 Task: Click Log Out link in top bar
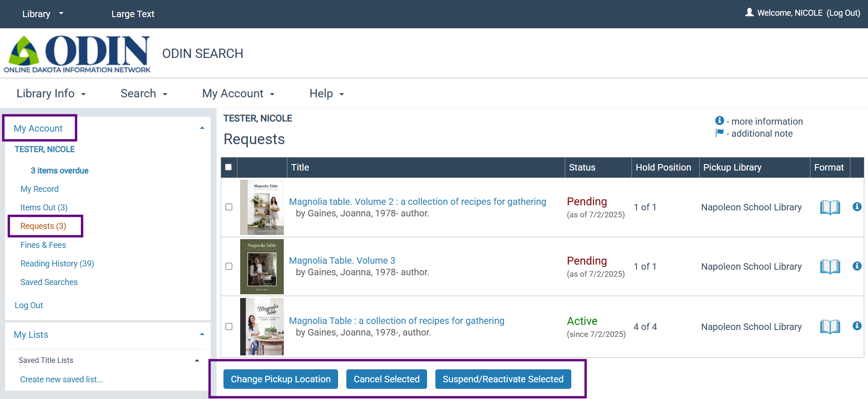click(843, 13)
